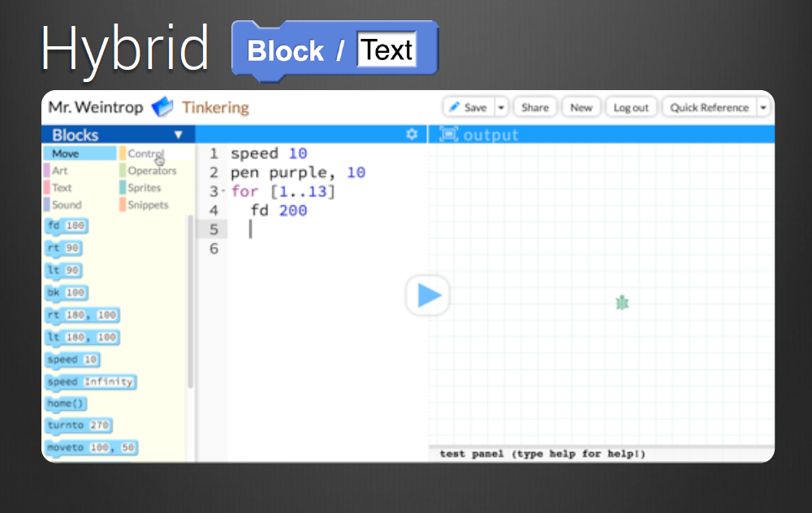This screenshot has height=513, width=812.
Task: Click the New button
Action: (x=581, y=108)
